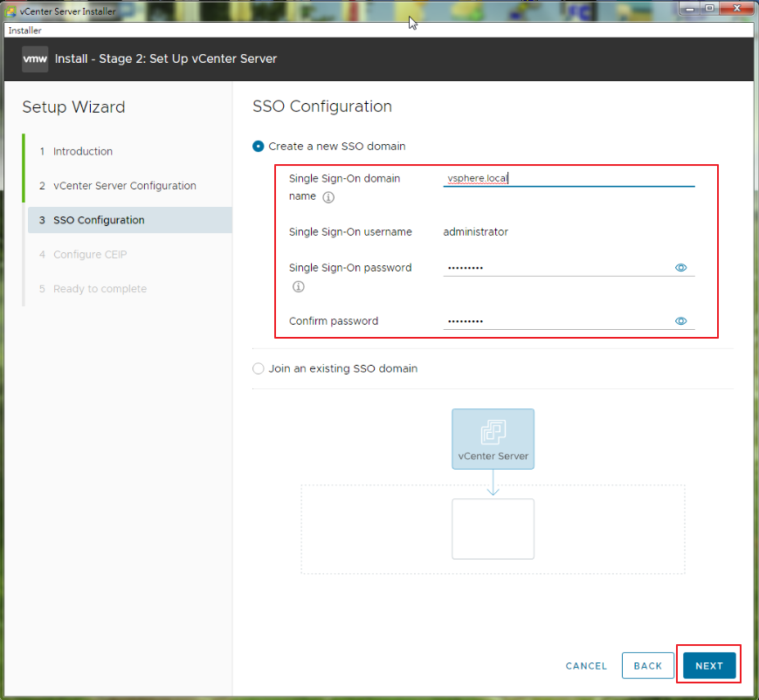Select Join an existing SSO domain
Viewport: 759px width, 700px height.
click(258, 368)
